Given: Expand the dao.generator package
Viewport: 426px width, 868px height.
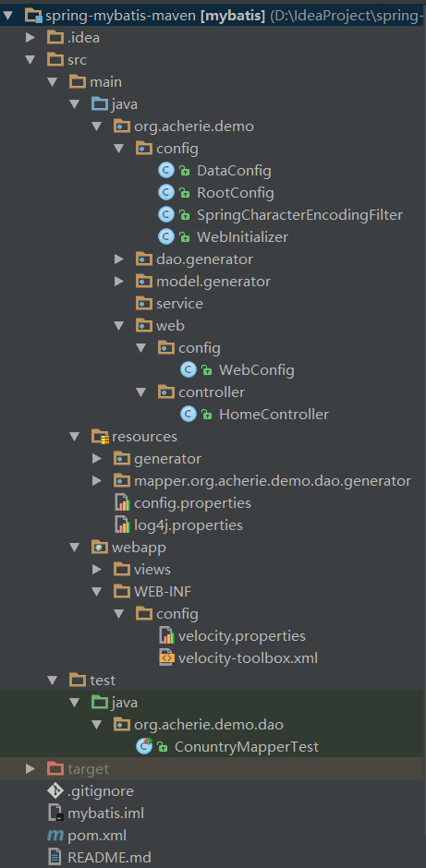Looking at the screenshot, I should 118,259.
